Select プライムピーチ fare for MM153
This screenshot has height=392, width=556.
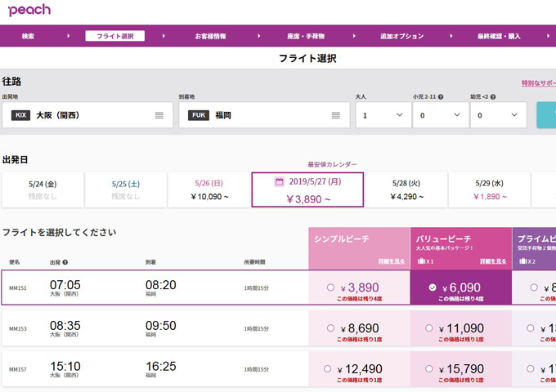(x=531, y=328)
